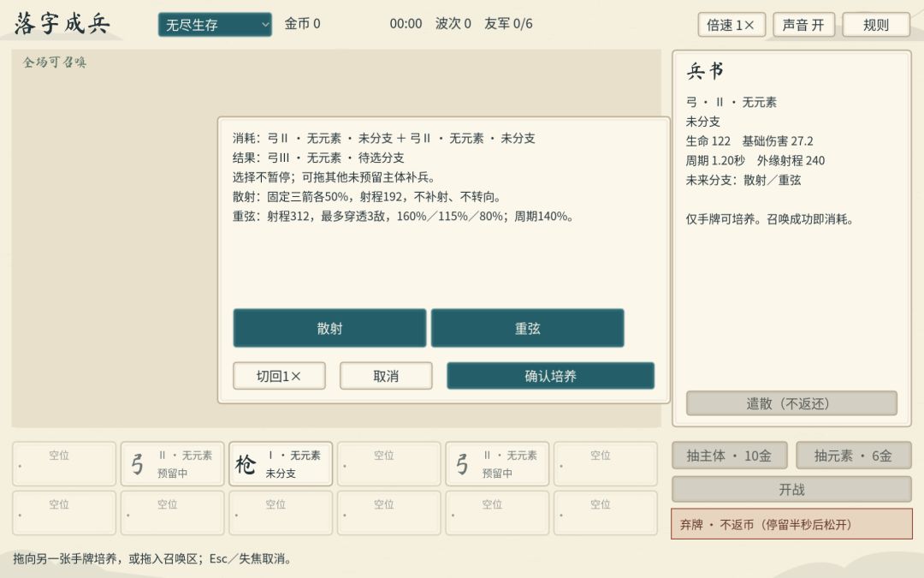Click 开战 to start battle
The height and width of the screenshot is (578, 924).
pos(791,490)
